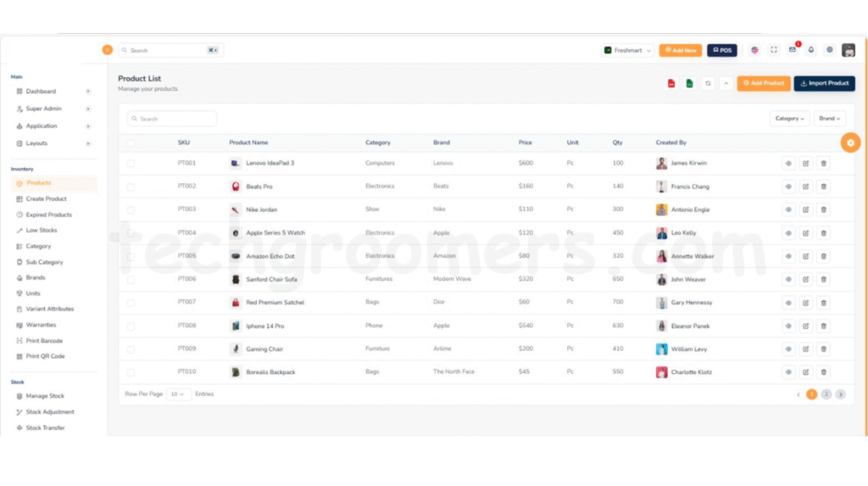This screenshot has height=486, width=868.
Task: Open Low Stocks in sidebar
Action: click(x=41, y=231)
